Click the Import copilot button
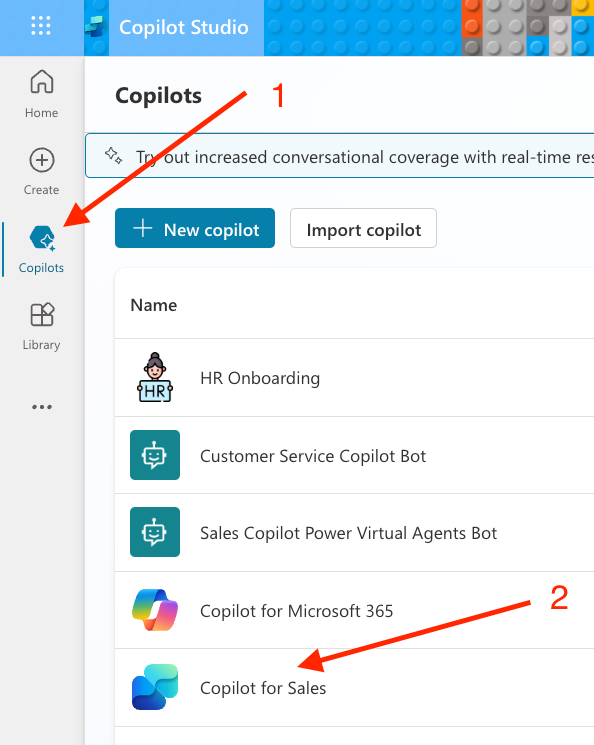 tap(364, 228)
